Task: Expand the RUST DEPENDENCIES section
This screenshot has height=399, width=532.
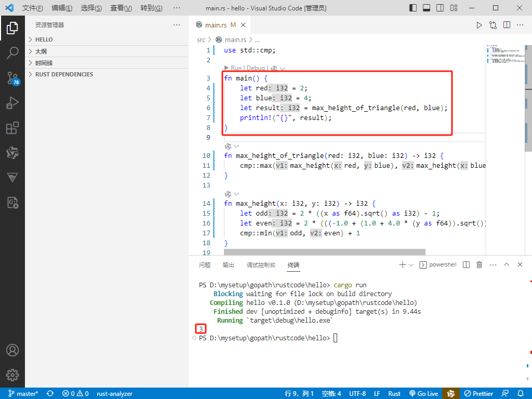Action: pyautogui.click(x=107, y=74)
